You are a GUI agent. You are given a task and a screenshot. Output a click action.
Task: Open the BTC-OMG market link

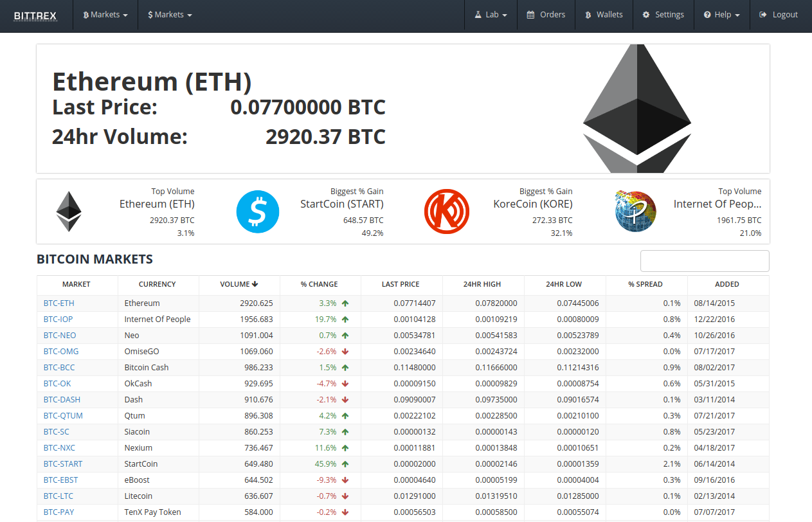click(x=61, y=352)
